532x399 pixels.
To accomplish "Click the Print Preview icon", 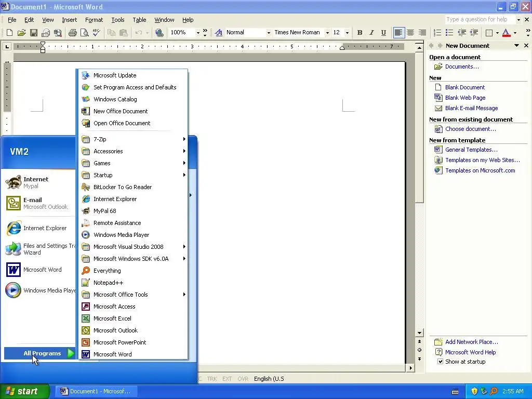I will [85, 33].
